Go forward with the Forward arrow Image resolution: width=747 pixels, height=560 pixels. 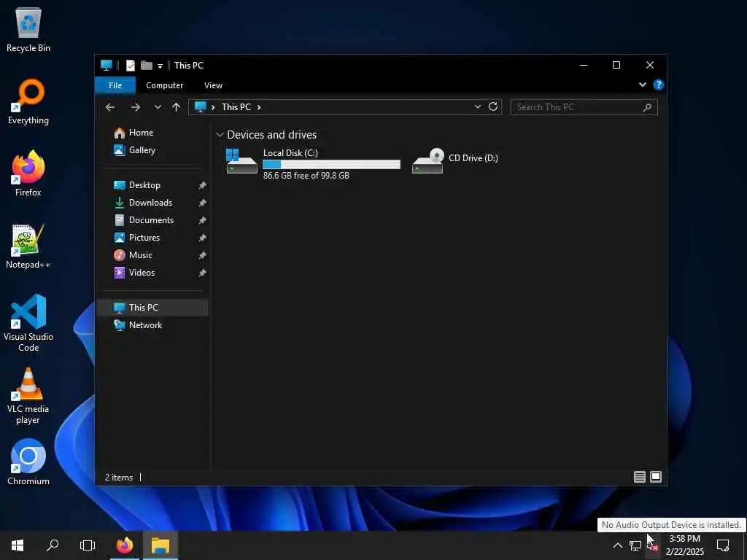pyautogui.click(x=135, y=107)
